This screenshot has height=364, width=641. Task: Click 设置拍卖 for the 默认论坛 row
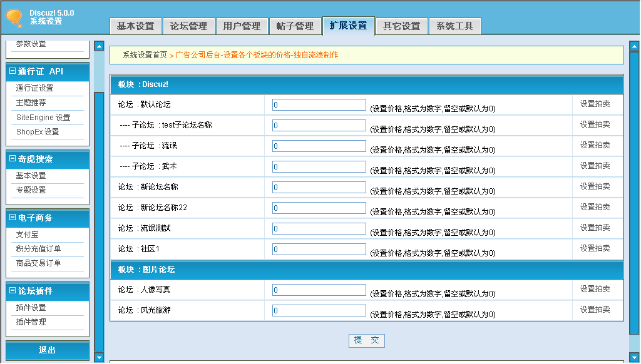pyautogui.click(x=595, y=104)
